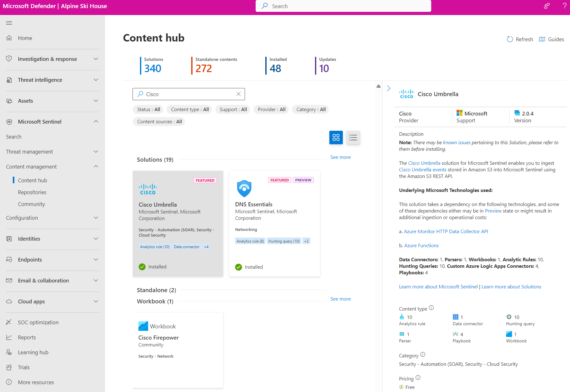Open the known issues link
This screenshot has height=392, width=570.
pos(457,143)
